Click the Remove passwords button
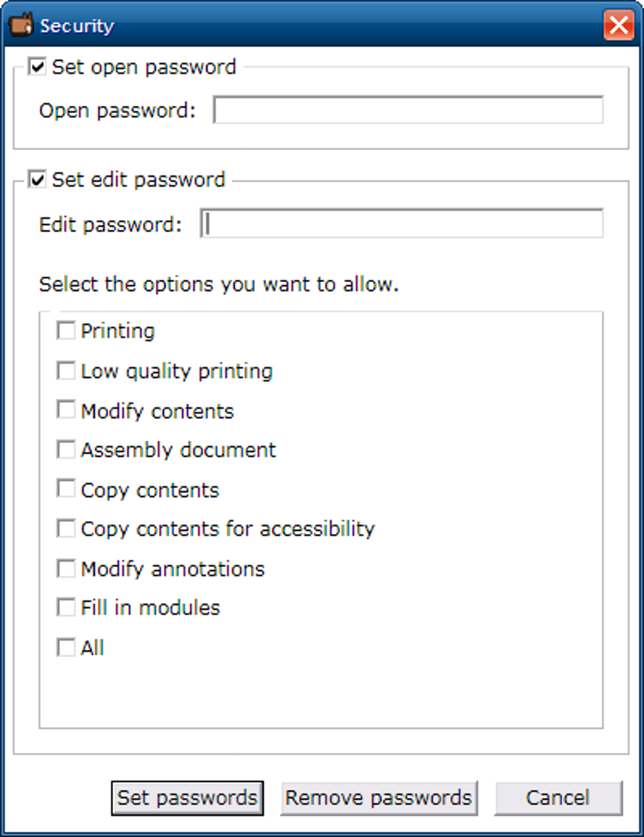 point(378,798)
